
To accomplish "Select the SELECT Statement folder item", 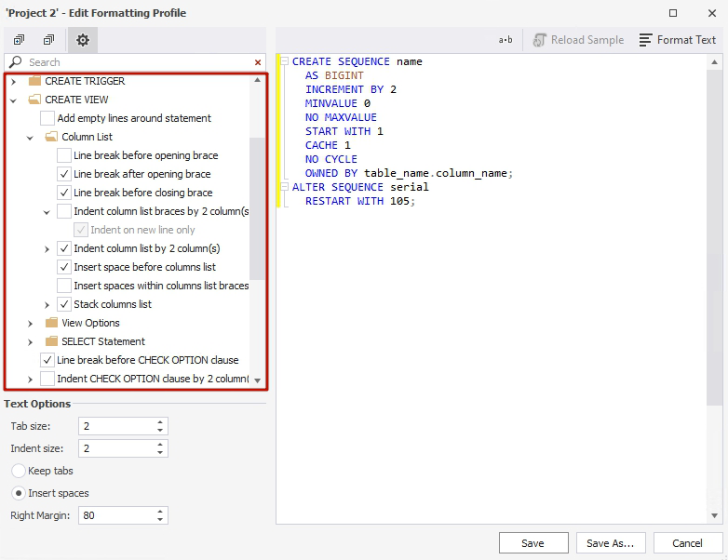I will [x=103, y=341].
